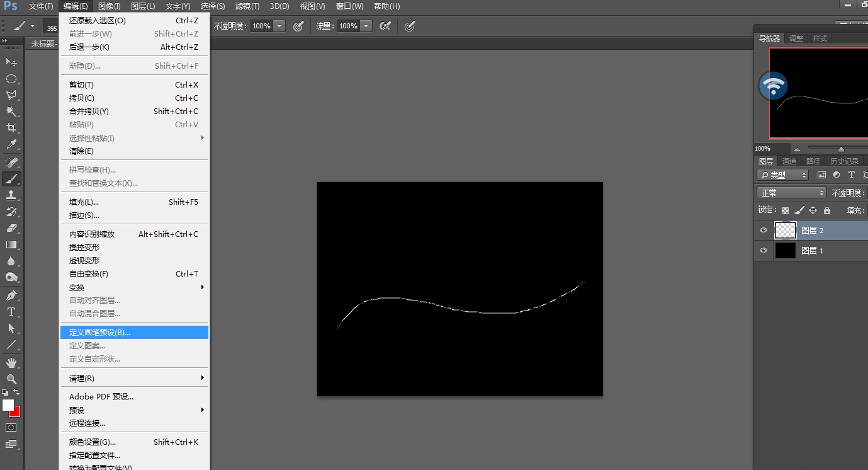Toggle pressure for opacity button
Screen dimensions: 868x470
pyautogui.click(x=299, y=26)
